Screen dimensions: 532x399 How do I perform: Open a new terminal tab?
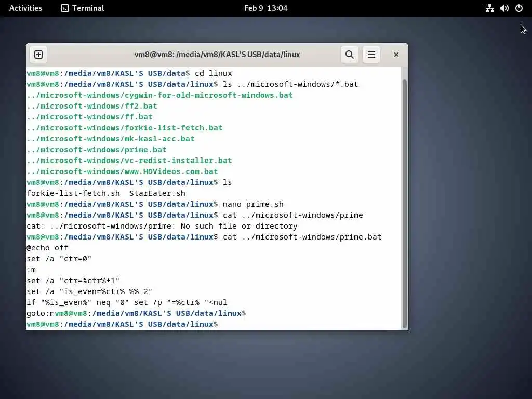38,55
